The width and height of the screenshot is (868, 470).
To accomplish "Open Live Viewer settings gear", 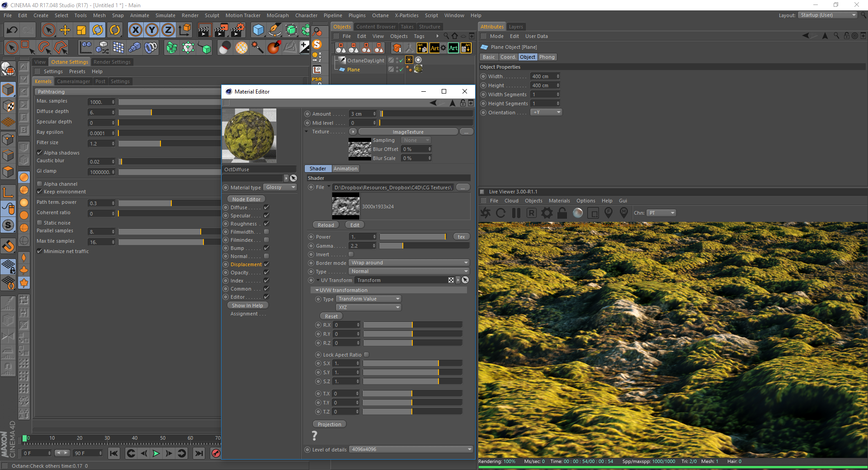I will tap(547, 213).
